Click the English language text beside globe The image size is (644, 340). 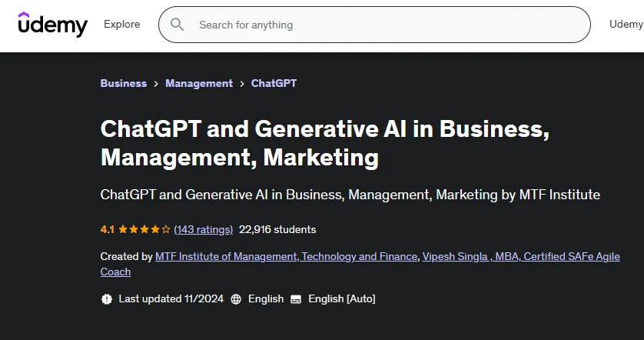(266, 299)
